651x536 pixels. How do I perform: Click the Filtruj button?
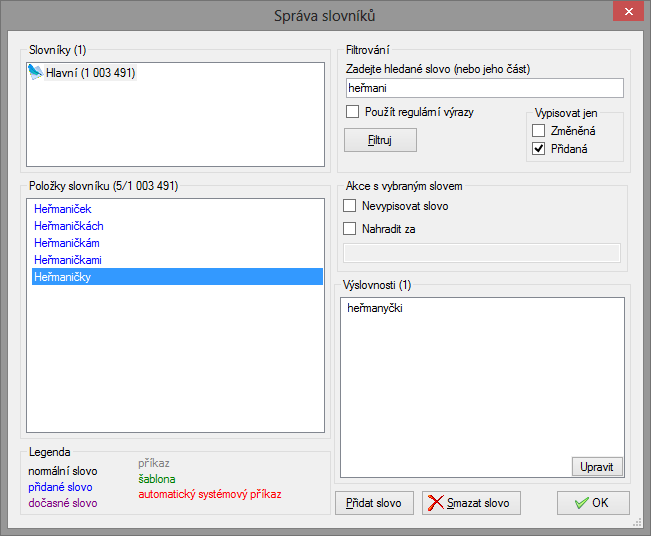(380, 140)
